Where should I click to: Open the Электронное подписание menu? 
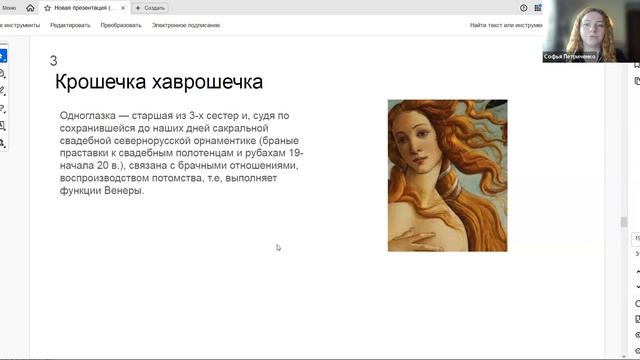[186, 25]
